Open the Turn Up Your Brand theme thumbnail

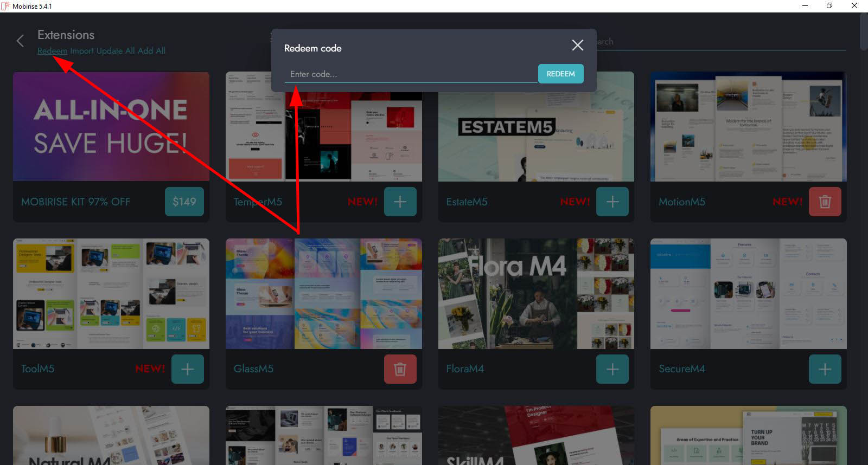(749, 435)
